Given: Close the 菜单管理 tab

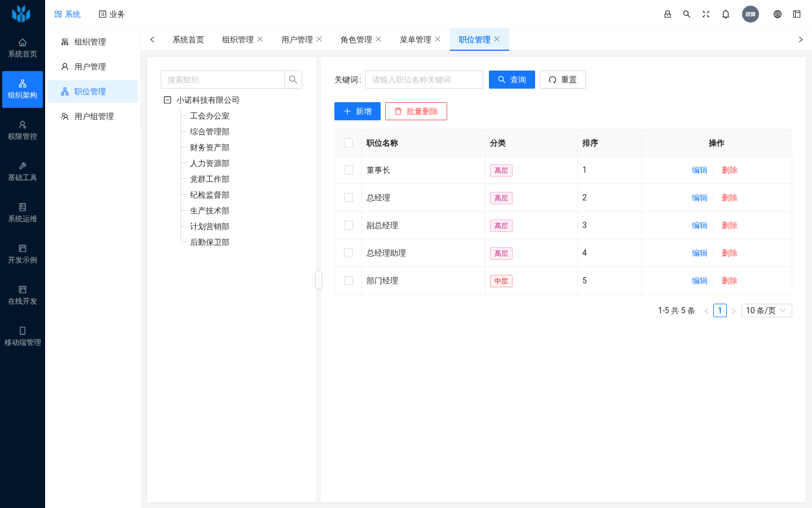Looking at the screenshot, I should [438, 39].
